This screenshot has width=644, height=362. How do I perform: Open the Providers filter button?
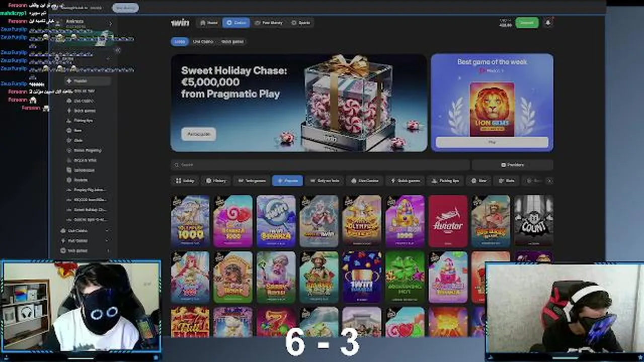coord(512,165)
